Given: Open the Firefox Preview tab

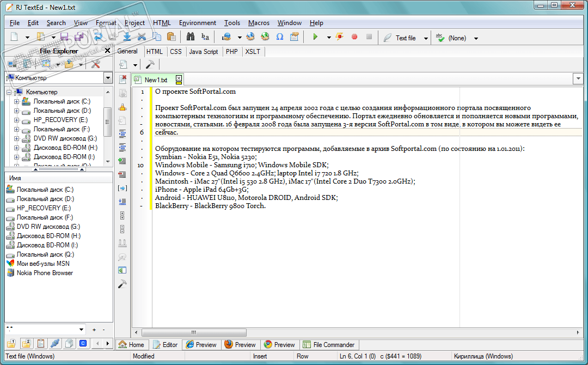Looking at the screenshot, I should [x=241, y=344].
